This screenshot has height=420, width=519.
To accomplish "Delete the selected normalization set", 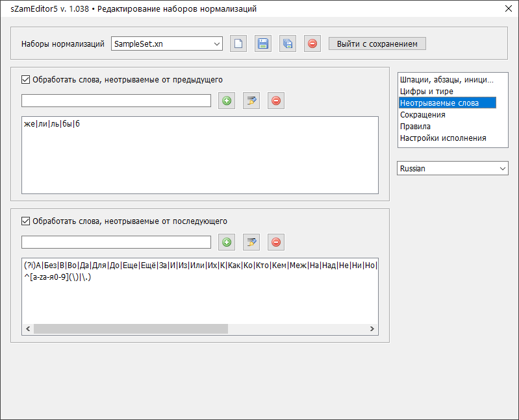I will tap(312, 44).
